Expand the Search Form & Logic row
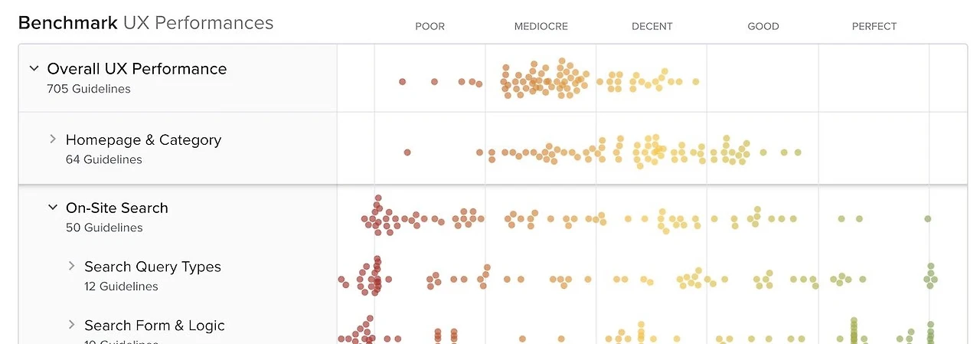Viewport: 980px width, 344px height. 71,324
